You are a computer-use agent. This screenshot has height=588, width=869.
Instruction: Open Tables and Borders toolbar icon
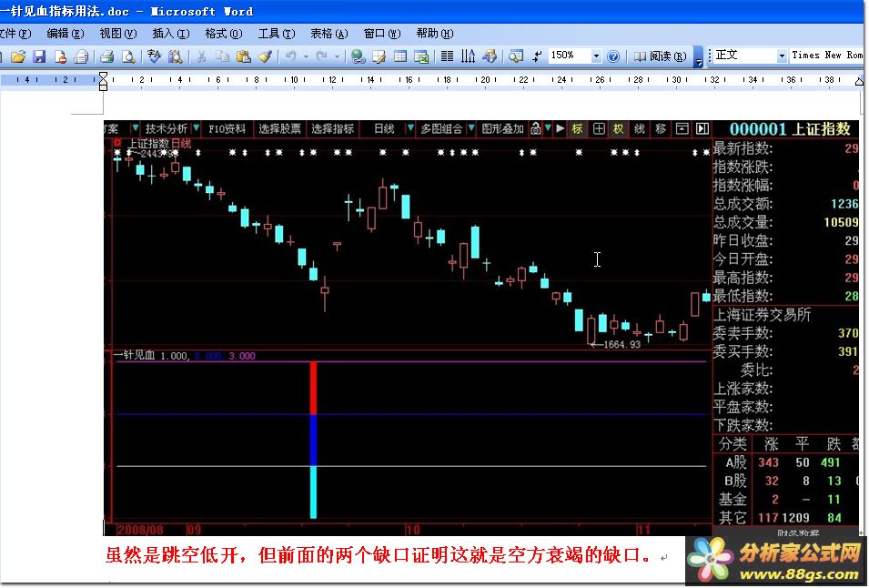click(x=379, y=56)
